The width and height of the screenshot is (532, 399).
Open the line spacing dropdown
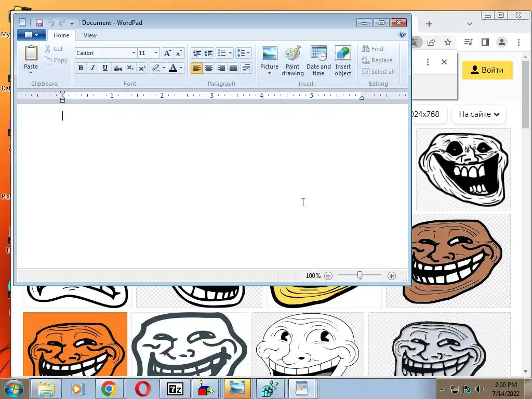click(x=243, y=53)
